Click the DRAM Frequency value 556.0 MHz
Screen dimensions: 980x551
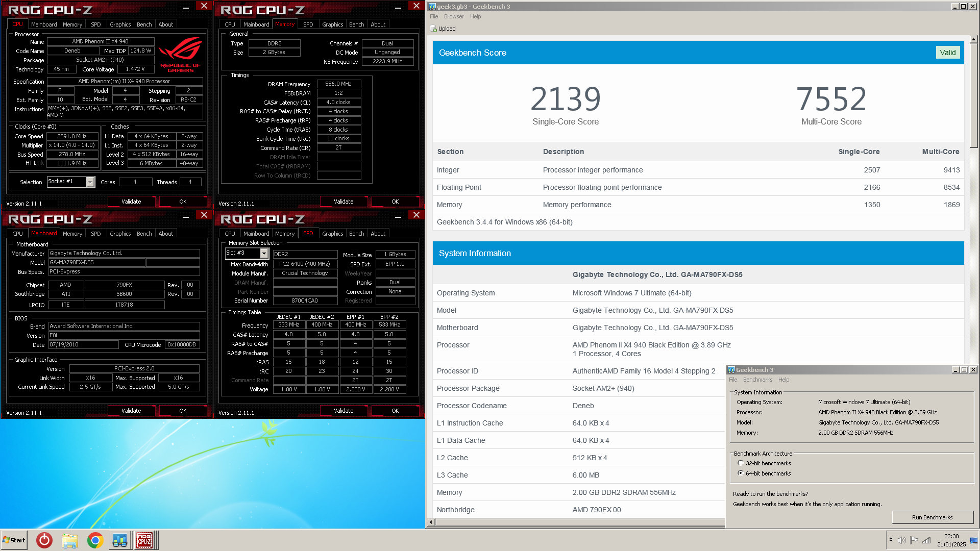[338, 84]
